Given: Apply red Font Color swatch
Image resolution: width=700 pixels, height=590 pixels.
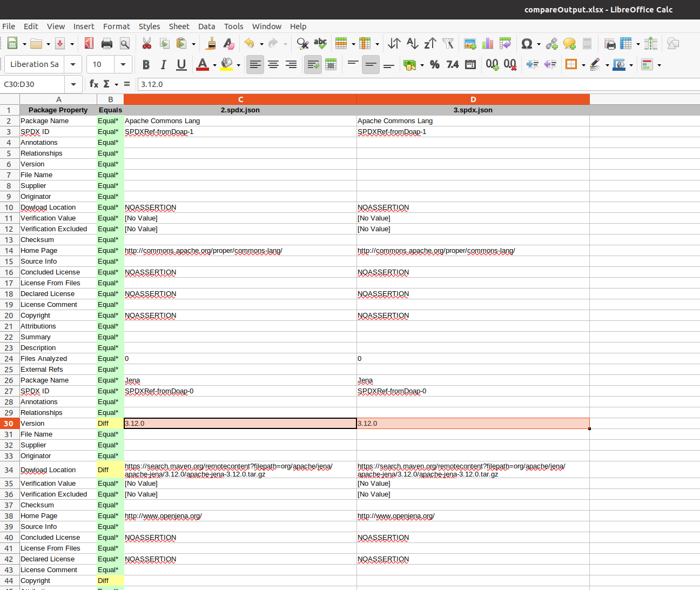Looking at the screenshot, I should click(x=203, y=65).
